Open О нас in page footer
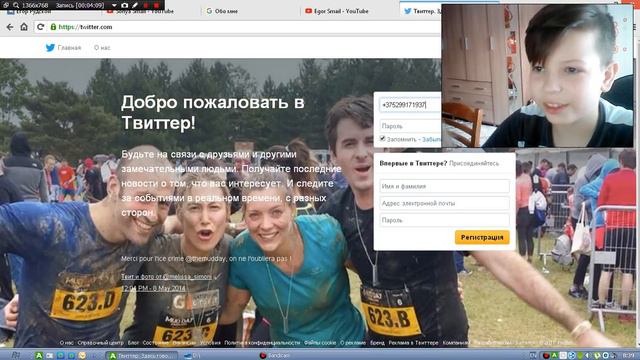This screenshot has height=360, width=640. [x=67, y=343]
